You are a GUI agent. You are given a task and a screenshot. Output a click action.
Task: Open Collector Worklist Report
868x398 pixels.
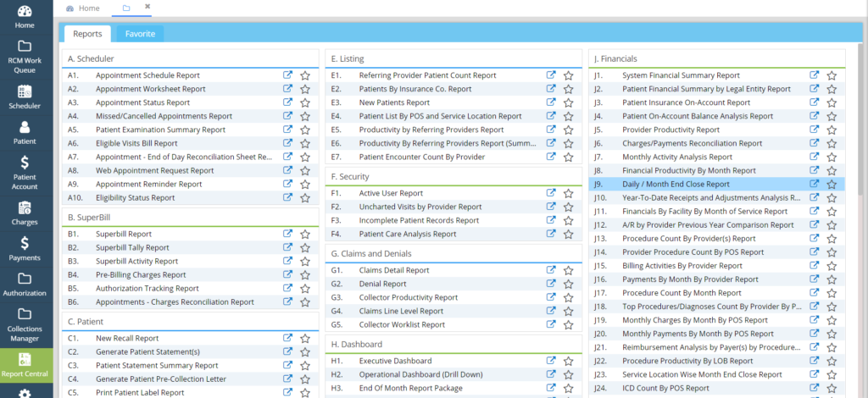pyautogui.click(x=402, y=324)
